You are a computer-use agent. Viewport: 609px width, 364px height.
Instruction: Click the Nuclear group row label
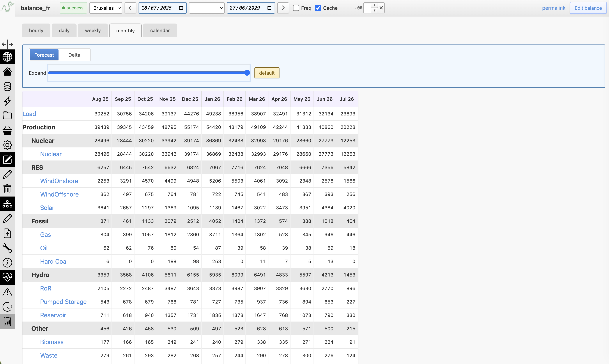(x=43, y=141)
